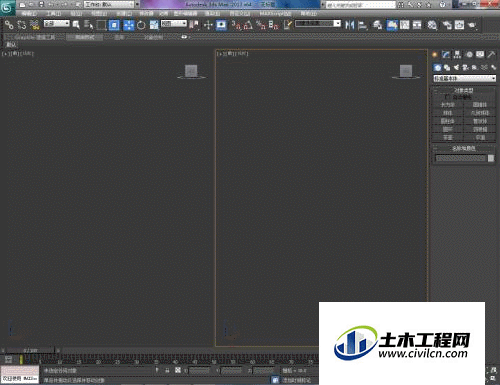Open the Rendered Frame Window
This screenshot has width=500, height=385.
tap(459, 25)
